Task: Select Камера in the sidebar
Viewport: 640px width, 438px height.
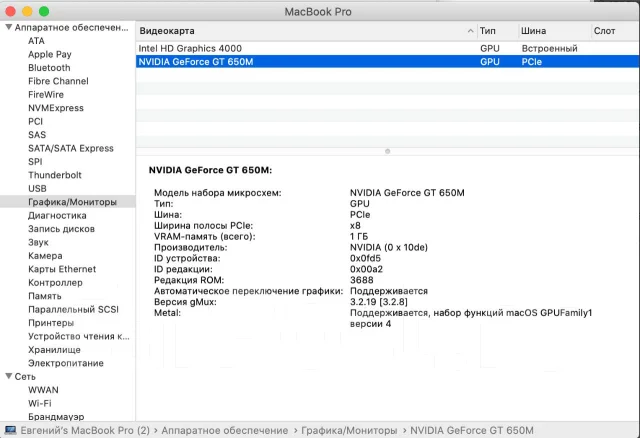Action: coord(45,256)
